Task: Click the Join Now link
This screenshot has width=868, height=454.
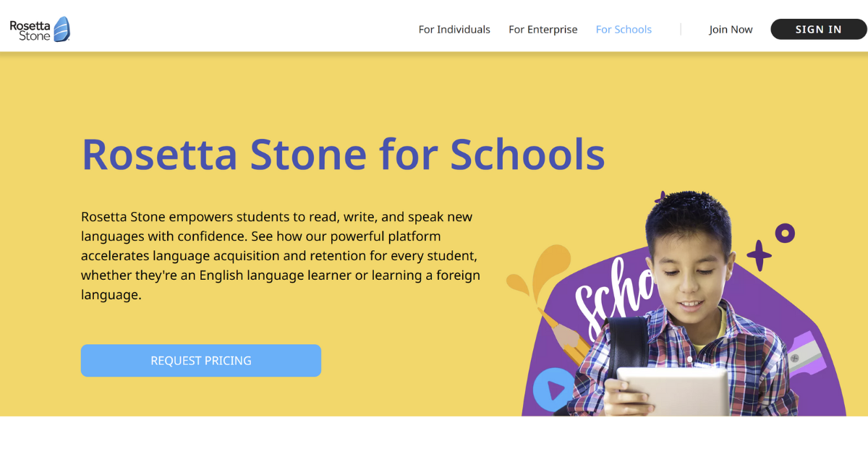Action: point(731,30)
